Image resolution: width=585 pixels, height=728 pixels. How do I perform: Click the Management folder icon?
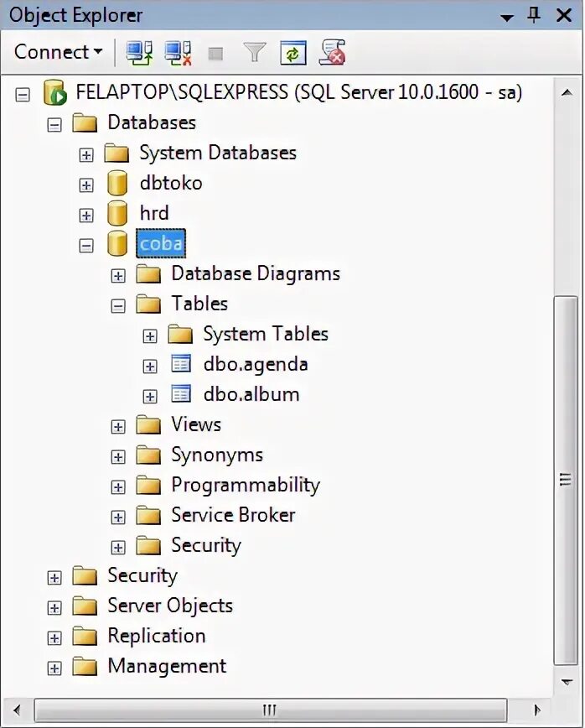[85, 666]
